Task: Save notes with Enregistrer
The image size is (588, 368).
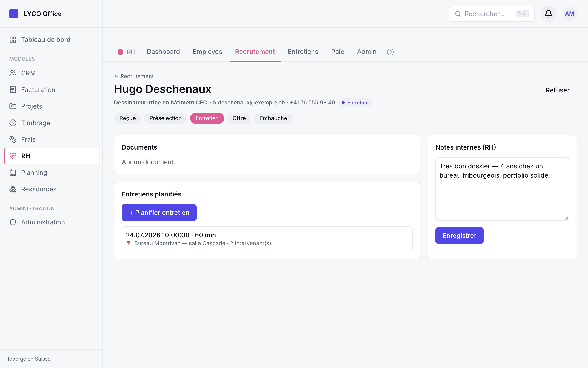Action: (459, 236)
